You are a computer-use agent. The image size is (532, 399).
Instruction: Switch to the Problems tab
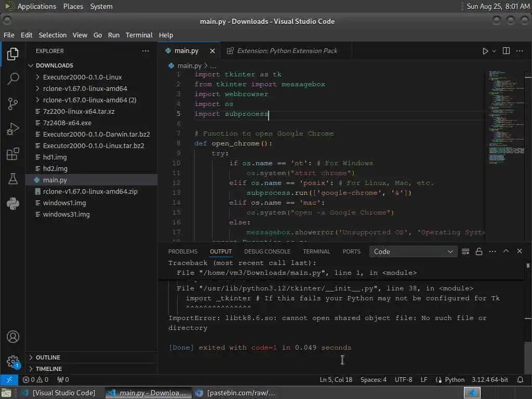[182, 251]
